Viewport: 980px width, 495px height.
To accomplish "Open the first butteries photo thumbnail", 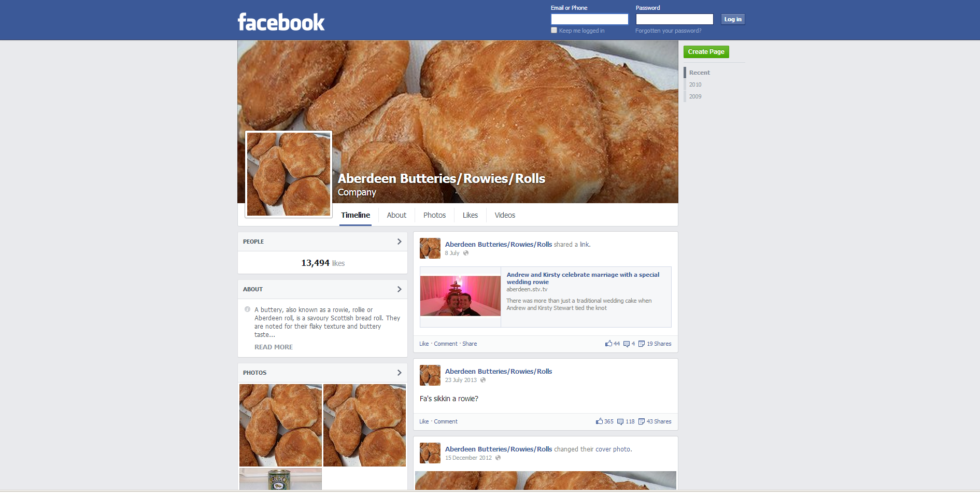I will coord(280,425).
